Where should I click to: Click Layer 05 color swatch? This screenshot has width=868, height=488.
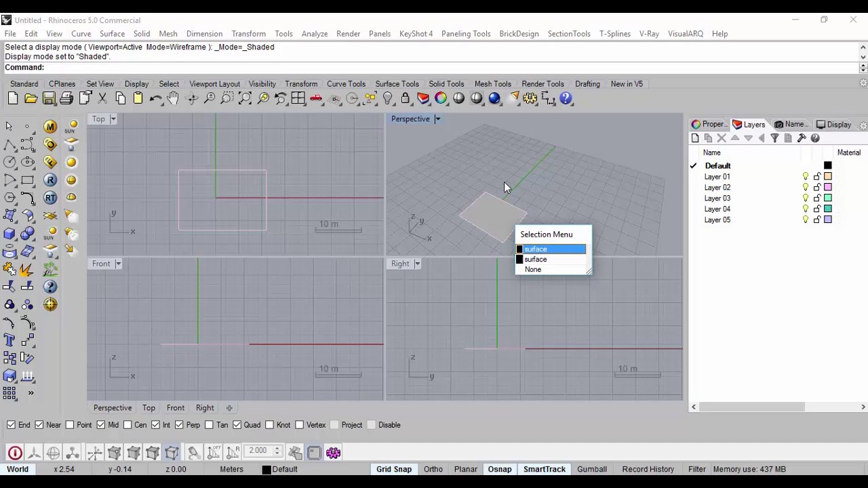pos(828,220)
